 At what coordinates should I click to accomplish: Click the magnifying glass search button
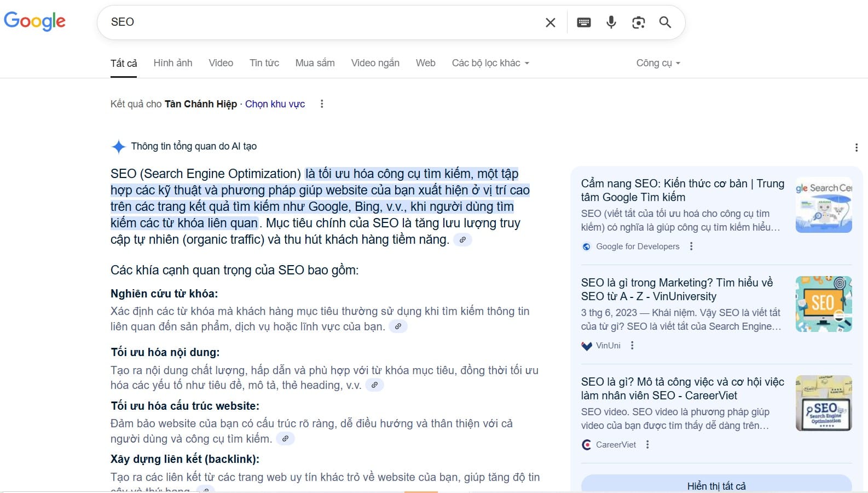[x=665, y=22]
